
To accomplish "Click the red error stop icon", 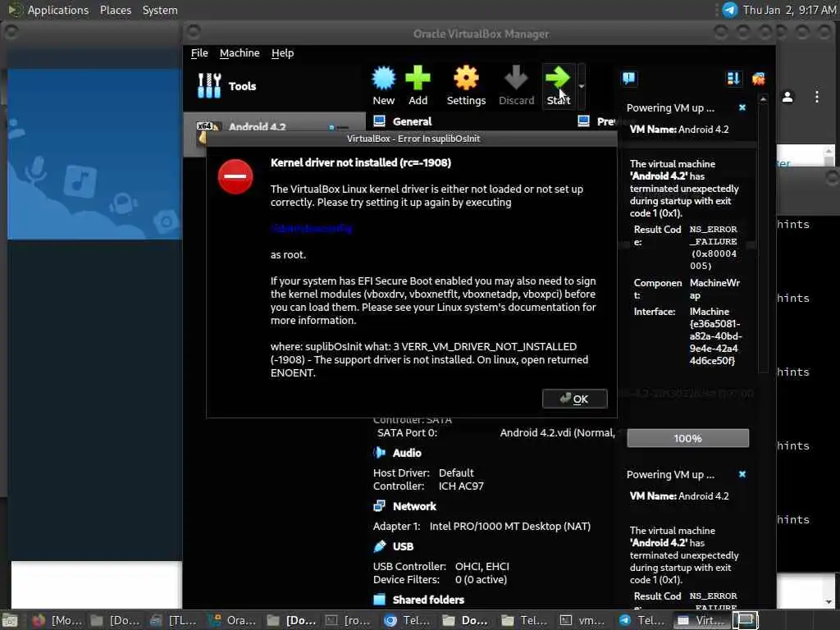I will tap(235, 176).
